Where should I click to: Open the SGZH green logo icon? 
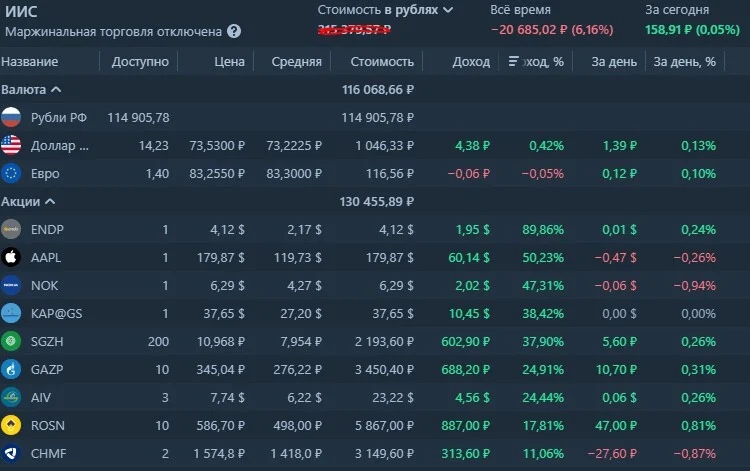[x=11, y=341]
